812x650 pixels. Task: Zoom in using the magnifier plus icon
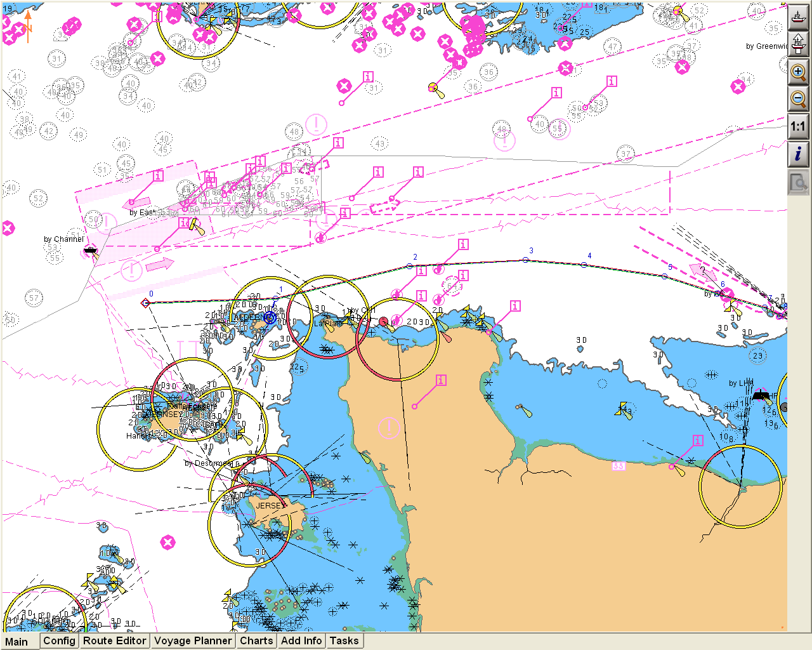pyautogui.click(x=798, y=72)
